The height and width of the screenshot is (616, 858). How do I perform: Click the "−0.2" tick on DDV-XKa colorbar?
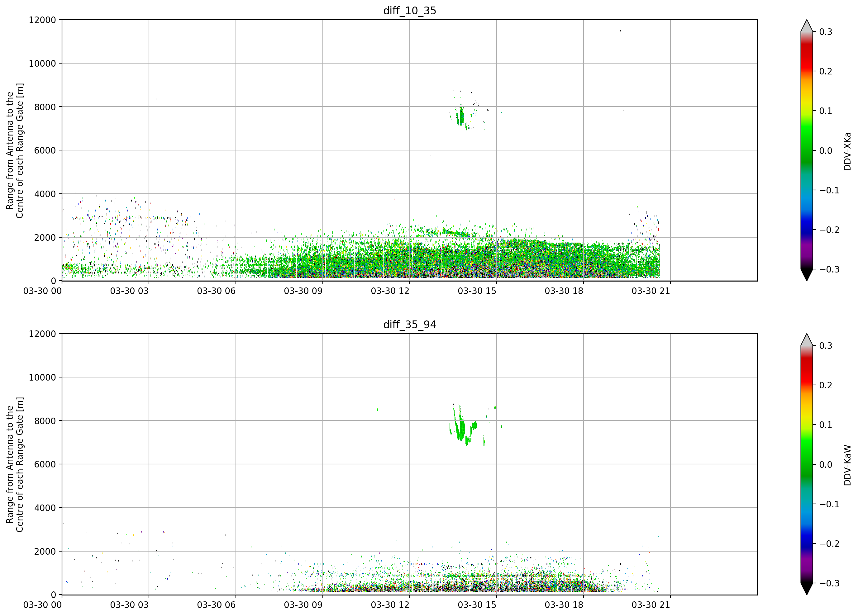tap(829, 230)
